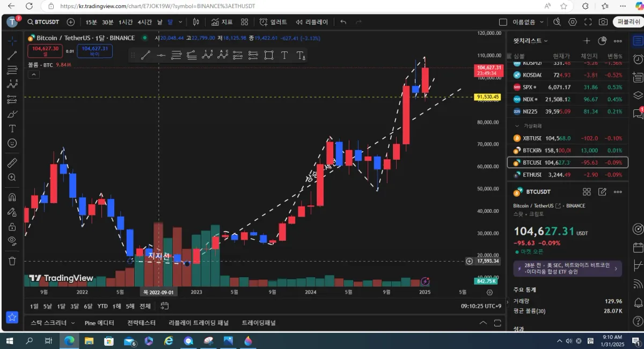Hide all drawings with eye icon
This screenshot has width=644, height=349.
click(12, 241)
